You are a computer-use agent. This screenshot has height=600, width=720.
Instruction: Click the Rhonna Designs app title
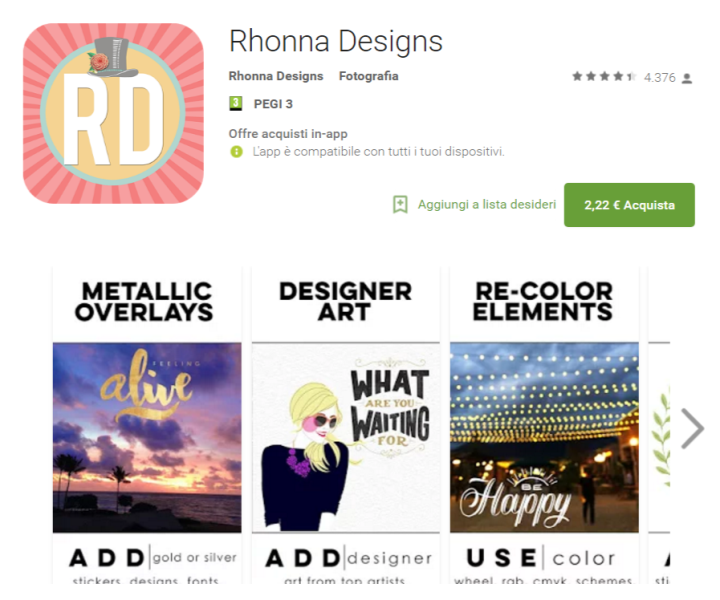pyautogui.click(x=336, y=41)
